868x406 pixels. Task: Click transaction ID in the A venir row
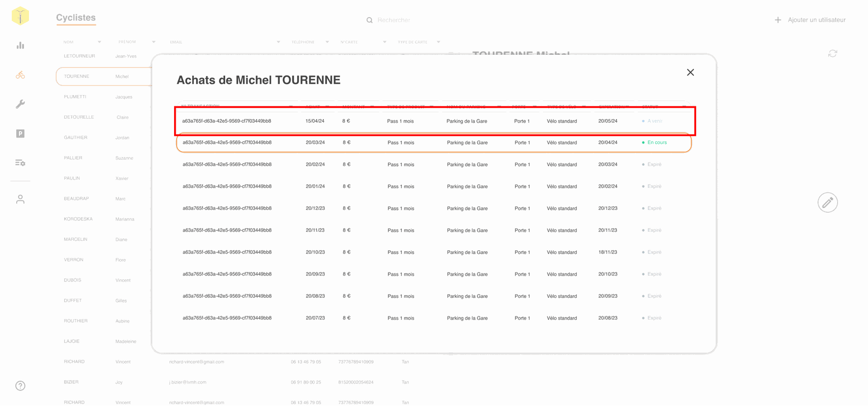coord(226,121)
